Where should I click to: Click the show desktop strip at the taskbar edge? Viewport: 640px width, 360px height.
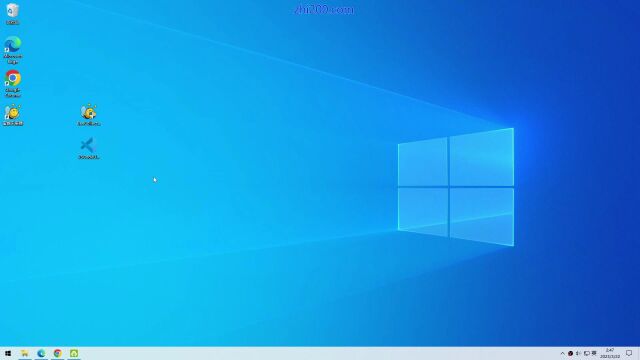click(x=639, y=353)
